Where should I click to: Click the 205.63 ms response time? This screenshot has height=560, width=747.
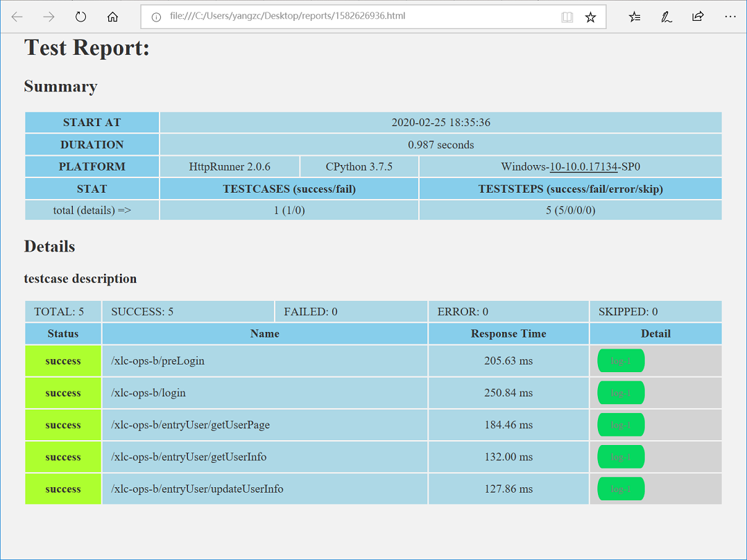point(509,361)
